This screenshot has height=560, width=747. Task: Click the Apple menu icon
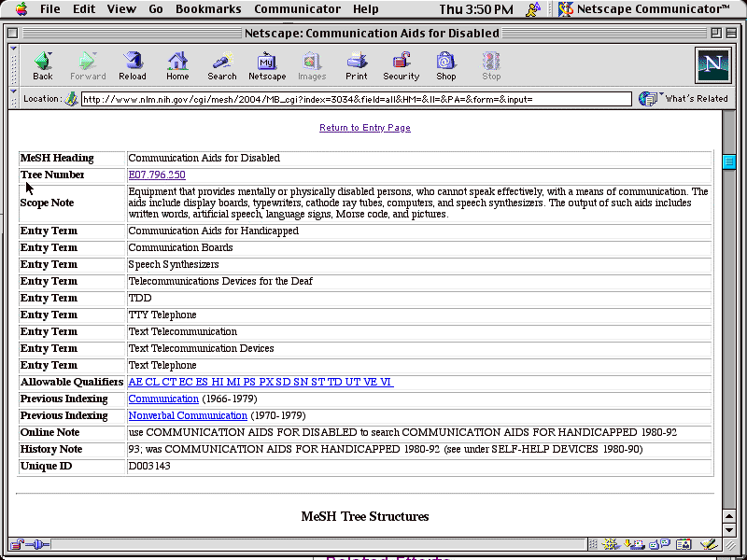[x=21, y=8]
